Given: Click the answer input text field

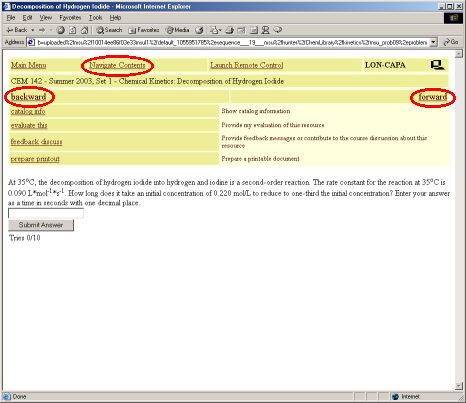Looking at the screenshot, I should 46,213.
